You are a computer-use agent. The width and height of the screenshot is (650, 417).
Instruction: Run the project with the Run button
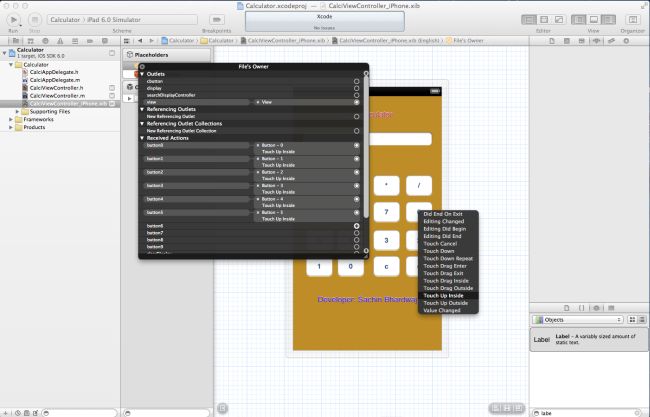(x=13, y=19)
